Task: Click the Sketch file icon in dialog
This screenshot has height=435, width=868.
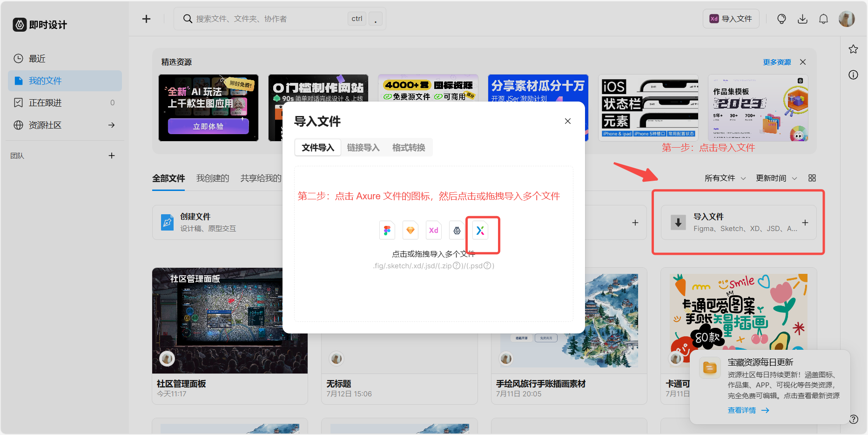Action: click(410, 230)
